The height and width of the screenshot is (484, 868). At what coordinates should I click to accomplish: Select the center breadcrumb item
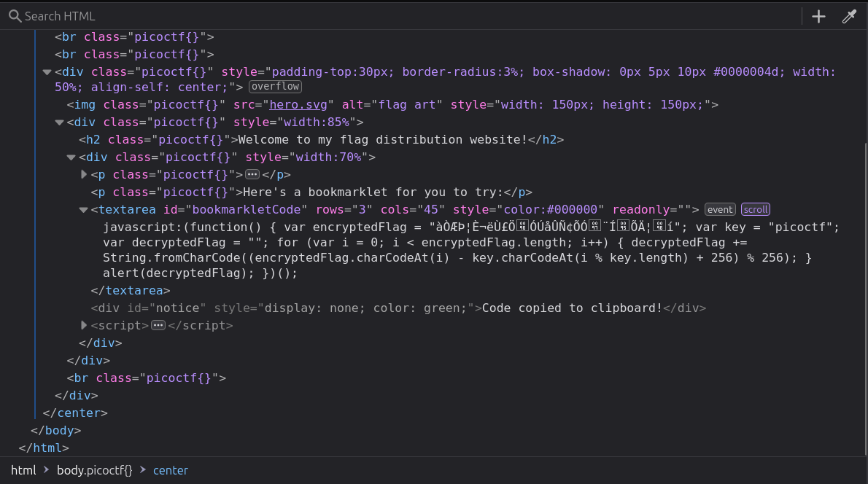[x=171, y=470]
